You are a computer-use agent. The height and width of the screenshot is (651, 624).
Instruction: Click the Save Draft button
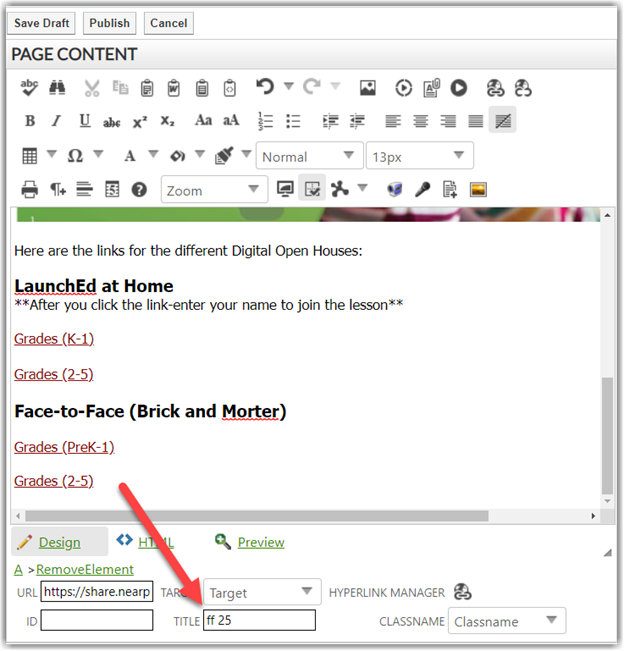click(x=42, y=23)
